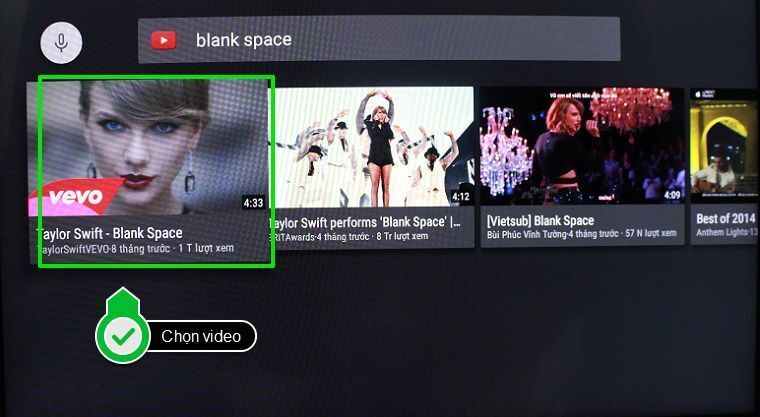Click the title Taylor Swift - Blank Space
Screen dimensions: 760x417
click(110, 233)
